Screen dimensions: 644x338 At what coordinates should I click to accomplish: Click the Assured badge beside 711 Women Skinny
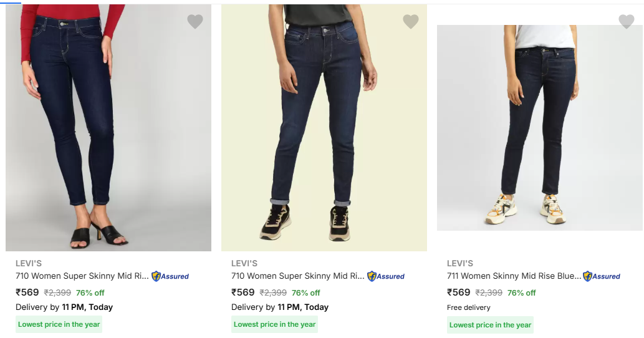pos(602,276)
